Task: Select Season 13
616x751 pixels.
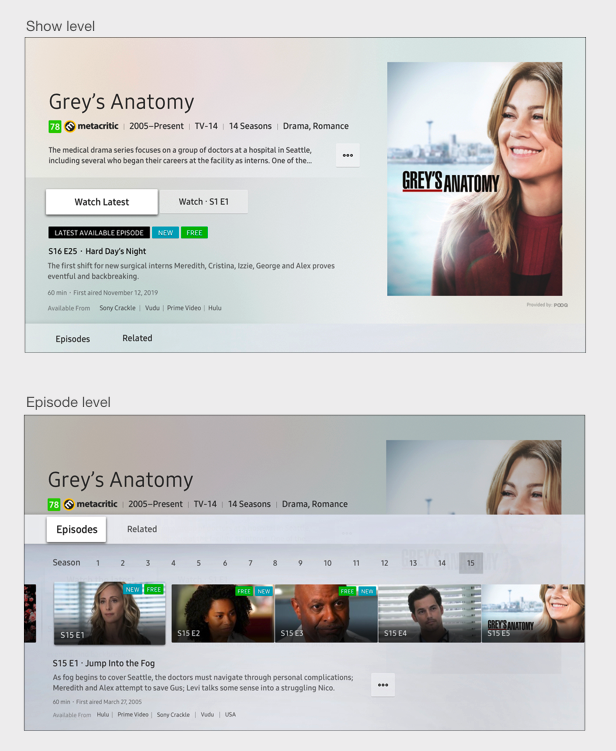Action: click(x=413, y=563)
